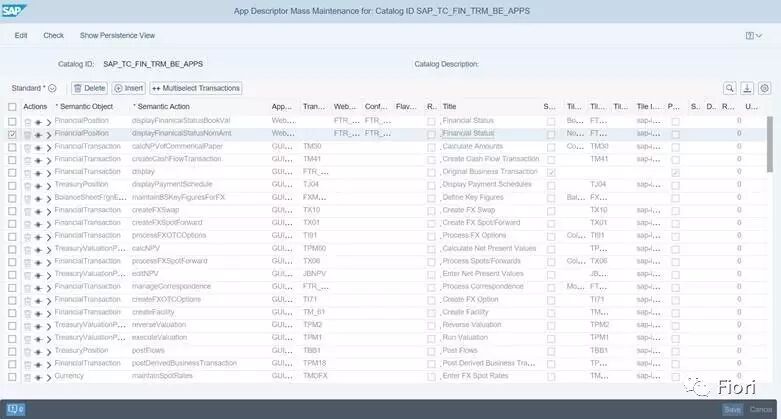Click the Delete button
This screenshot has width=781, height=419.
click(x=89, y=88)
